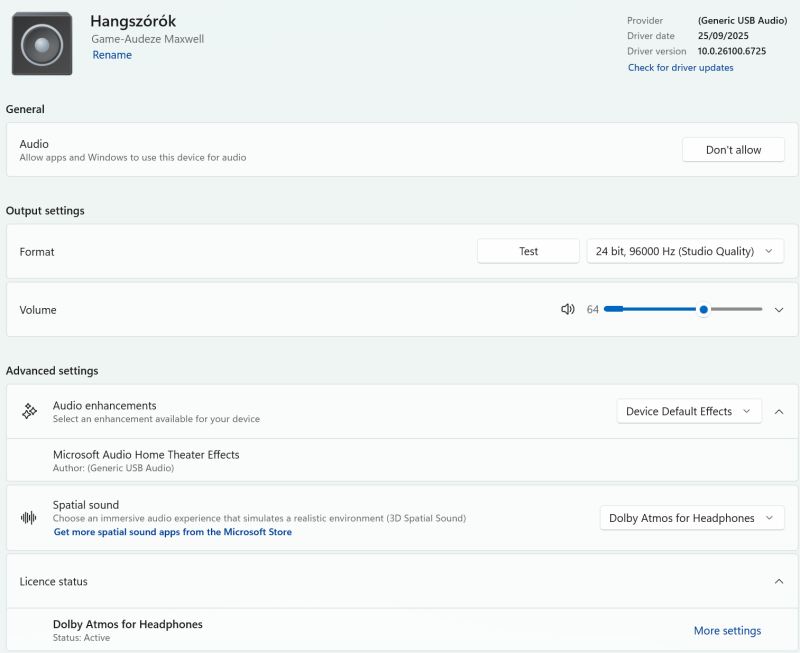Click the Spatial sound waveform icon

[29, 518]
